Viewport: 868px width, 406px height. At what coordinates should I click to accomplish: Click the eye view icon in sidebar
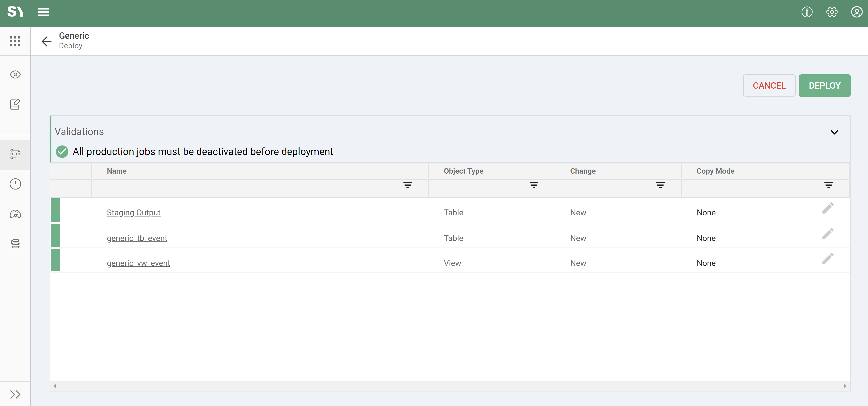[x=15, y=75]
